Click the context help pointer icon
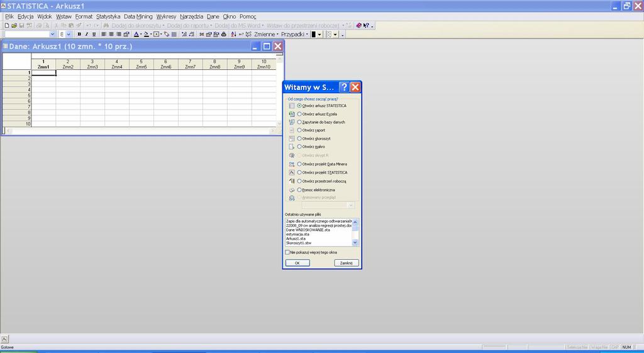The height and width of the screenshot is (353, 644). [x=367, y=25]
